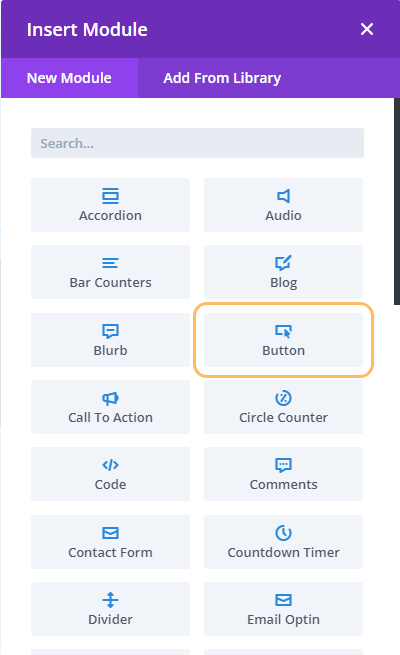The width and height of the screenshot is (400, 655).
Task: Click the vertical scrollbar on the right
Action: click(x=397, y=201)
